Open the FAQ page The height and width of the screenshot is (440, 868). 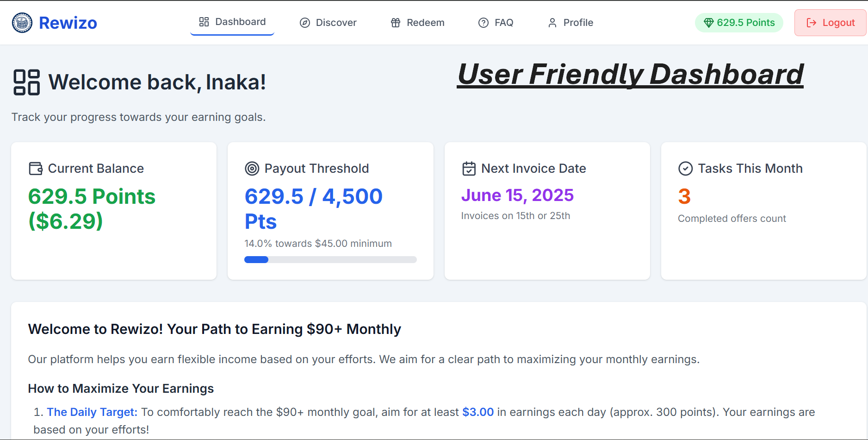[x=496, y=23]
